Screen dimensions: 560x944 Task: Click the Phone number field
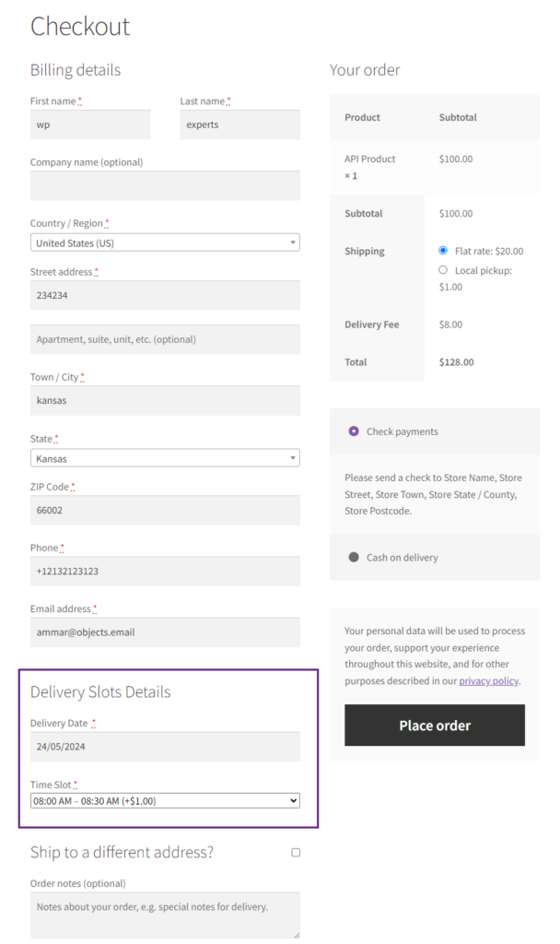pos(165,572)
